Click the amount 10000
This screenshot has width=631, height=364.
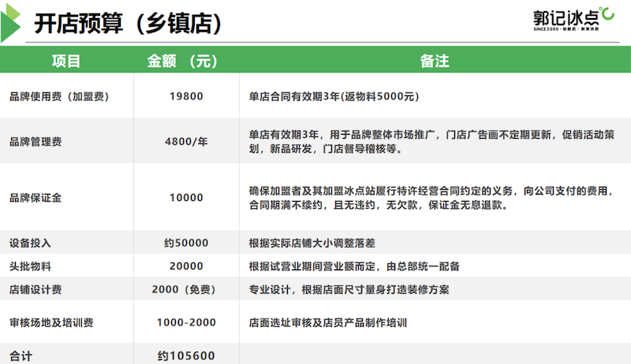[186, 198]
